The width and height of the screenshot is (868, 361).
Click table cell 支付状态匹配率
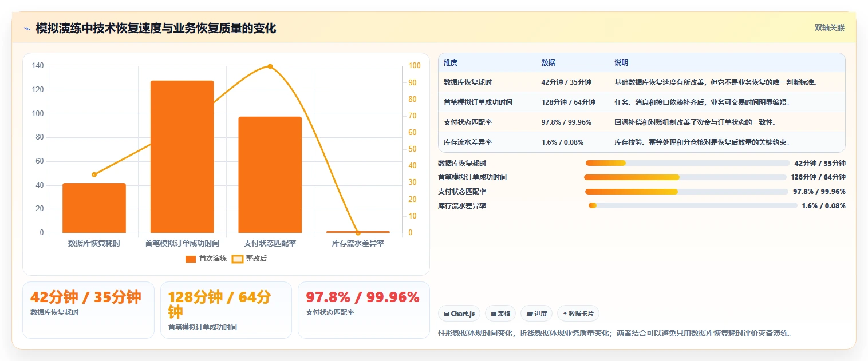tap(468, 122)
